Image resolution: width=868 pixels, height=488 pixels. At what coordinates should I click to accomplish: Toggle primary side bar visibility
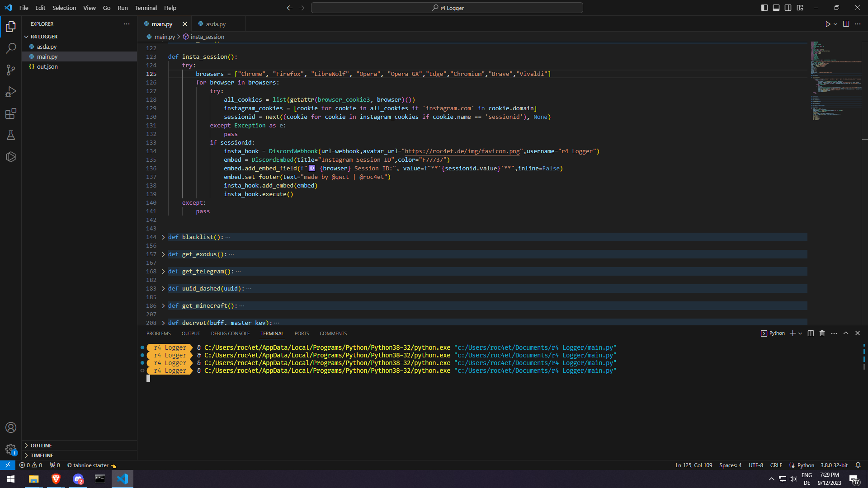[764, 8]
